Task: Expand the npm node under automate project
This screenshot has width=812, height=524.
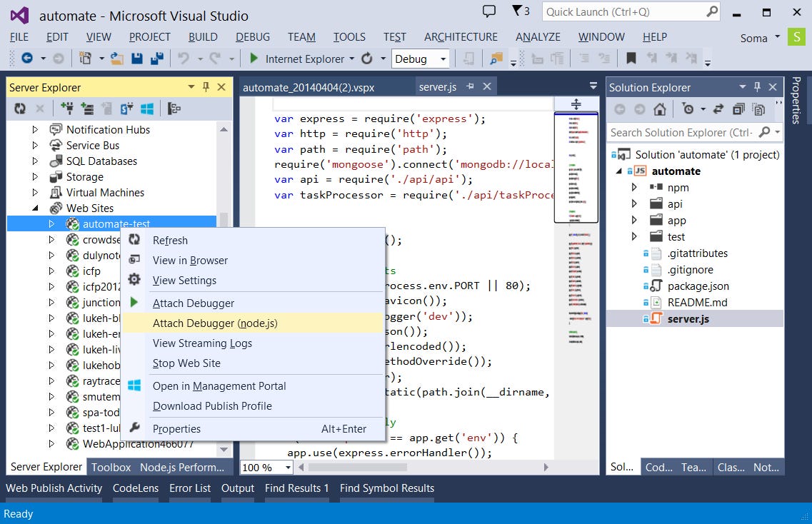Action: tap(633, 187)
